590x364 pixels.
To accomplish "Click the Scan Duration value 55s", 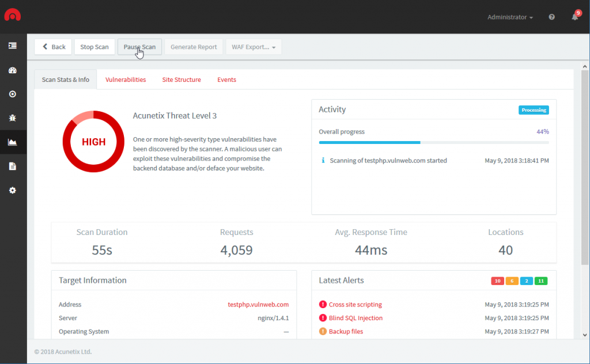I will [102, 250].
